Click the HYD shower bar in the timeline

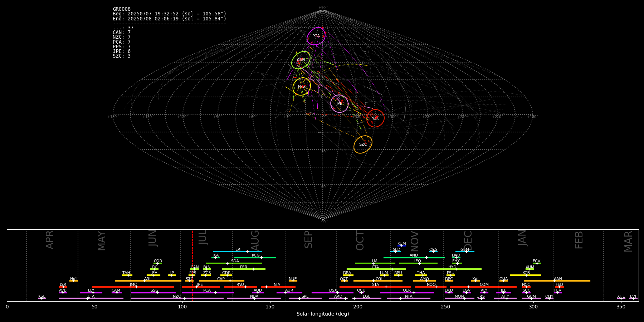pyautogui.click(x=453, y=269)
